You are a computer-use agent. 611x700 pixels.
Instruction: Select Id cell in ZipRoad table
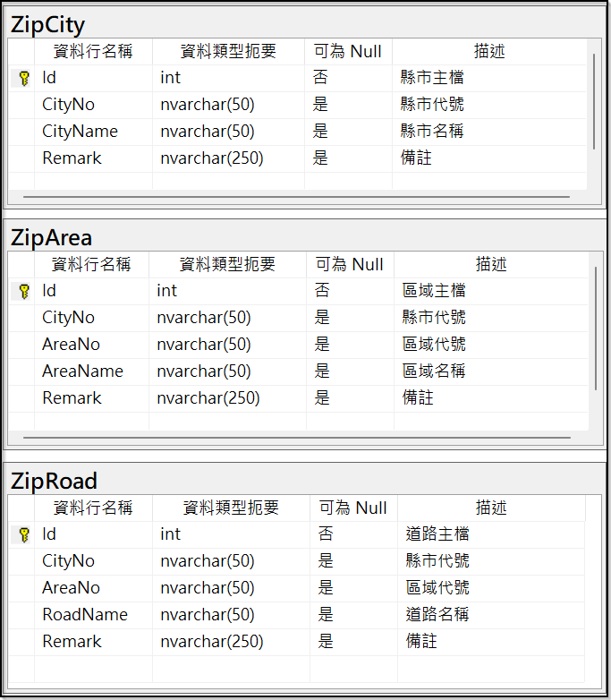click(x=93, y=534)
